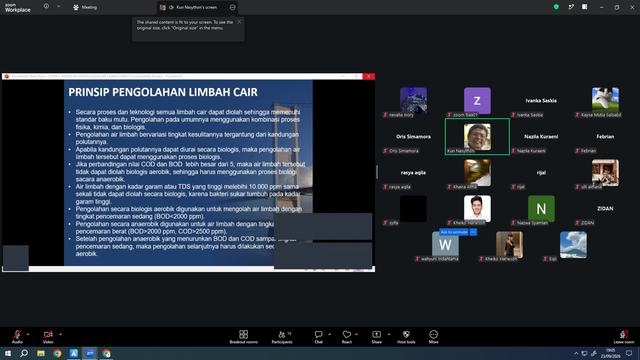Click the pop-out window icon in title bar

pyautogui.click(x=571, y=7)
